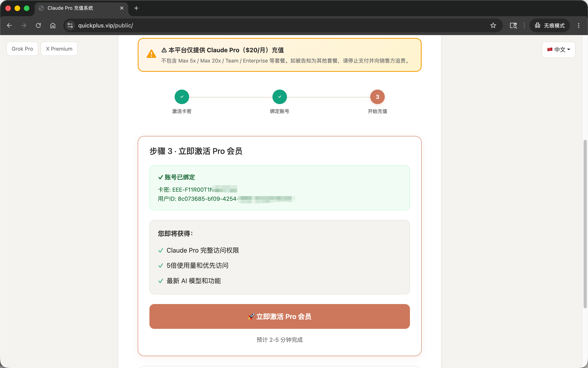Click '5倍使用量和优先访问' benefit text
Image resolution: width=588 pixels, height=368 pixels.
tap(197, 265)
